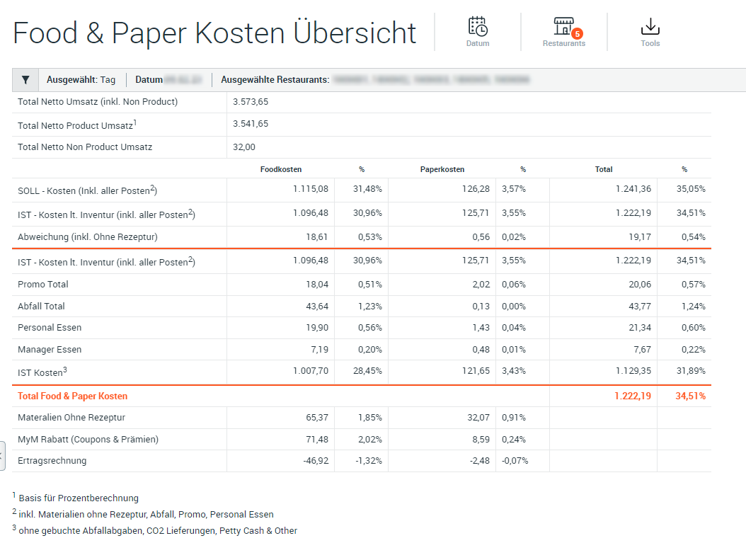Image resolution: width=746 pixels, height=560 pixels.
Task: Select the value 3.573,65
Action: point(251,102)
